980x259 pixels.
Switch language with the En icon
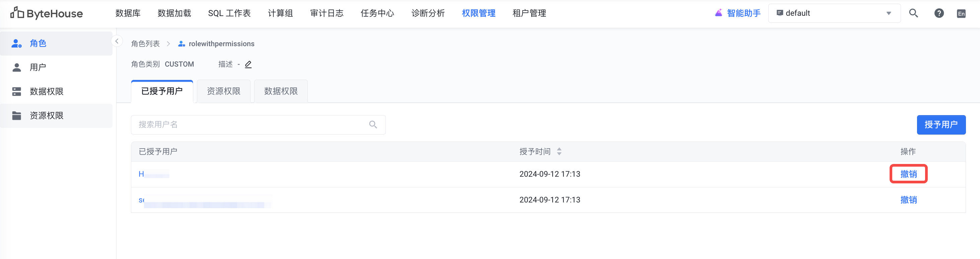tap(961, 14)
